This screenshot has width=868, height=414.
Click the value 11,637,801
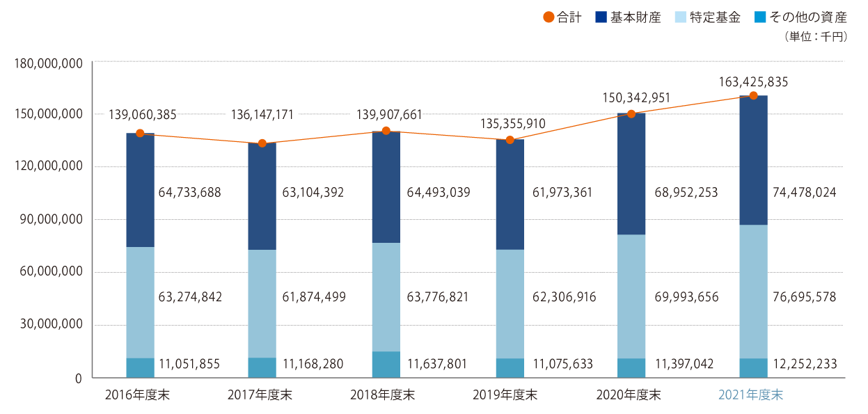(437, 364)
